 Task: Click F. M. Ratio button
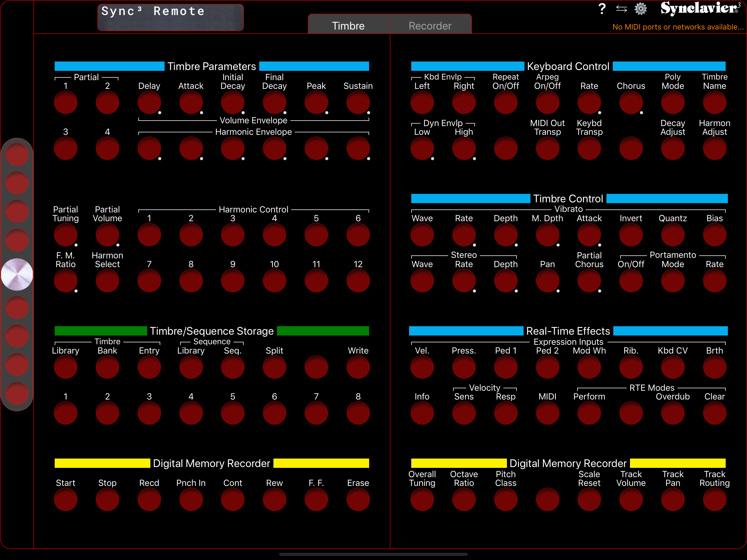(x=66, y=281)
